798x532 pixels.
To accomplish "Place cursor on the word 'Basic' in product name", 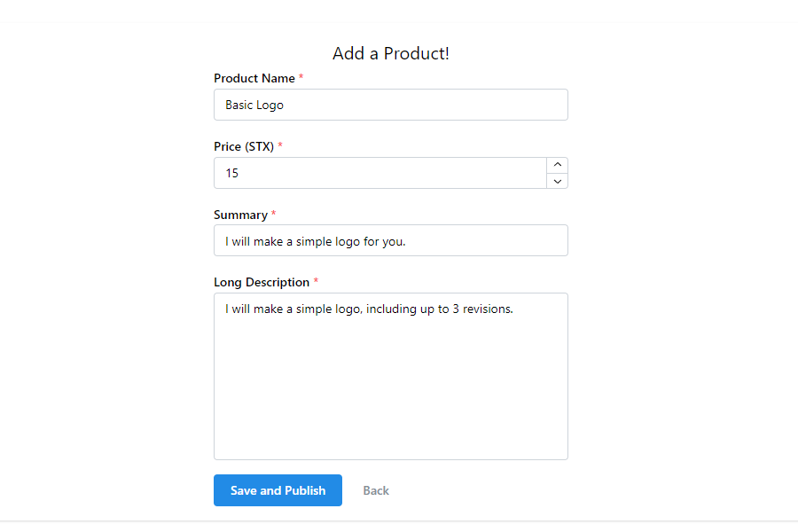I will click(239, 105).
